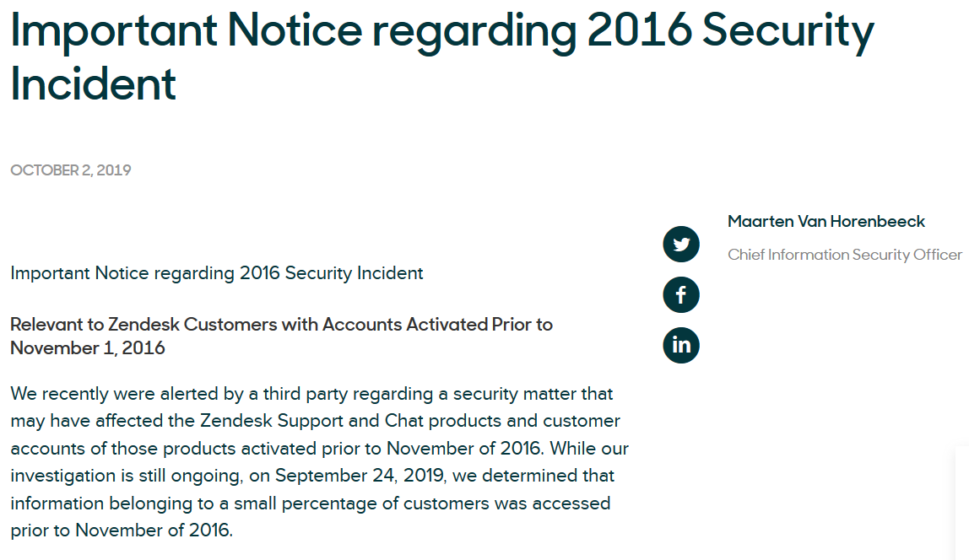Click the non-bold Important Notice line below the date
Image resolution: width=969 pixels, height=560 pixels.
coord(216,273)
